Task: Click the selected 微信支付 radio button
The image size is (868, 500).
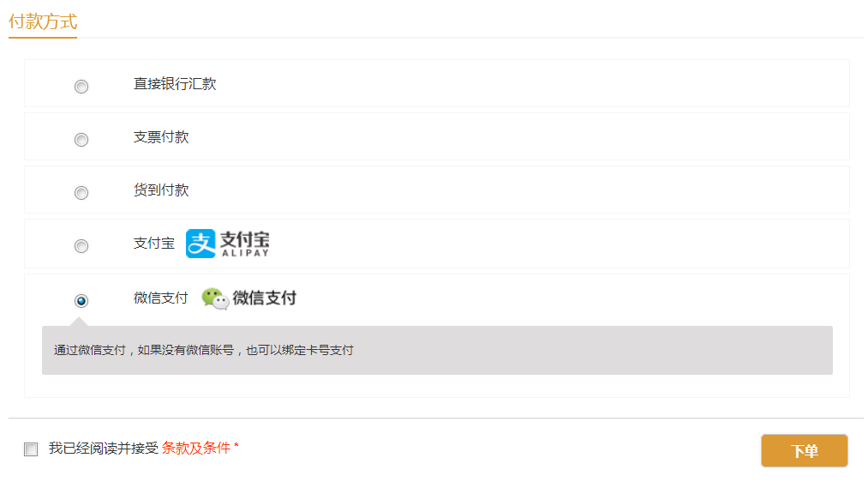Action: coord(81,301)
